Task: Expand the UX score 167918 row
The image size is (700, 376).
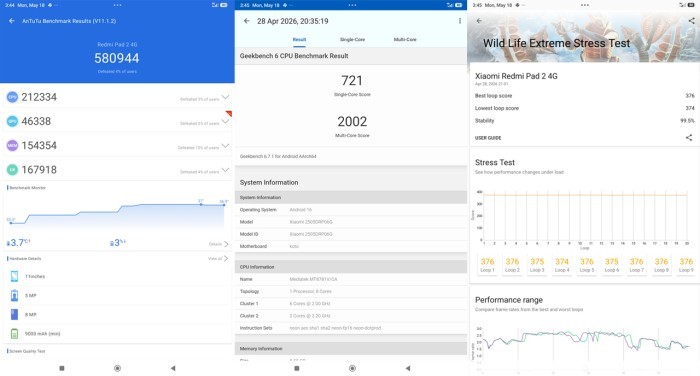Action: point(225,170)
